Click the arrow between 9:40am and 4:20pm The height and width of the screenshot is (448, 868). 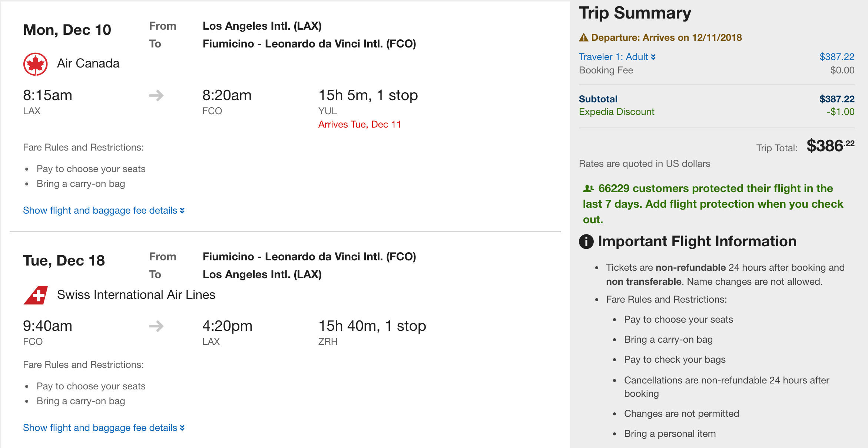coord(156,326)
